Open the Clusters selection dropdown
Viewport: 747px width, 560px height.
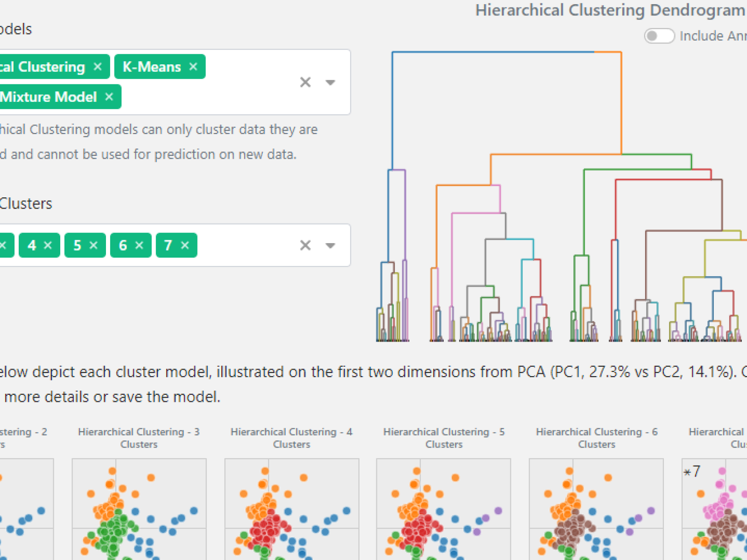pyautogui.click(x=331, y=245)
